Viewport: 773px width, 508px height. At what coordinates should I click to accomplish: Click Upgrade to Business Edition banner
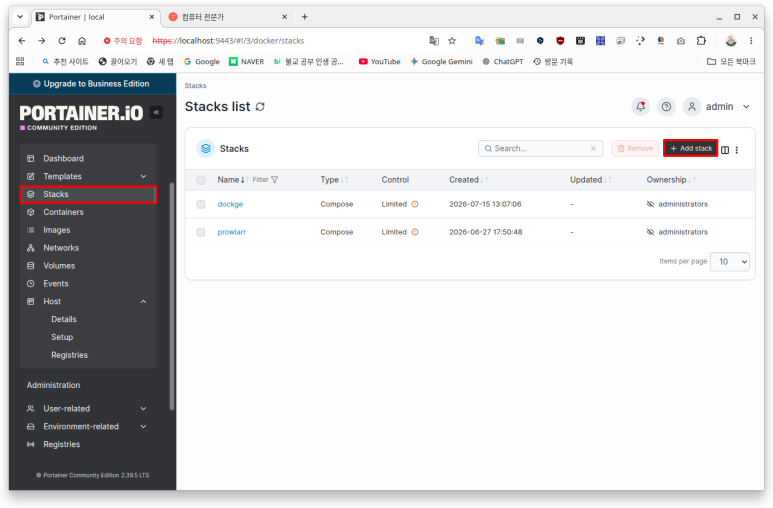[92, 84]
